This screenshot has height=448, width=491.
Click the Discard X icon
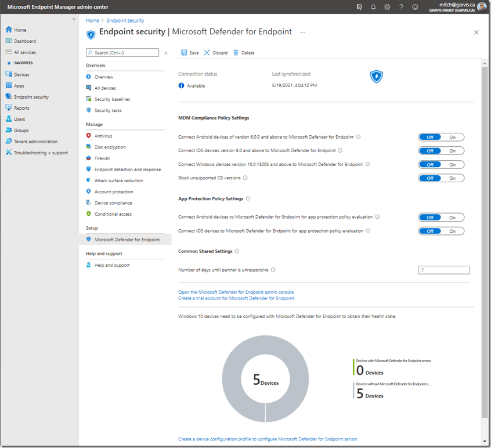tap(207, 53)
